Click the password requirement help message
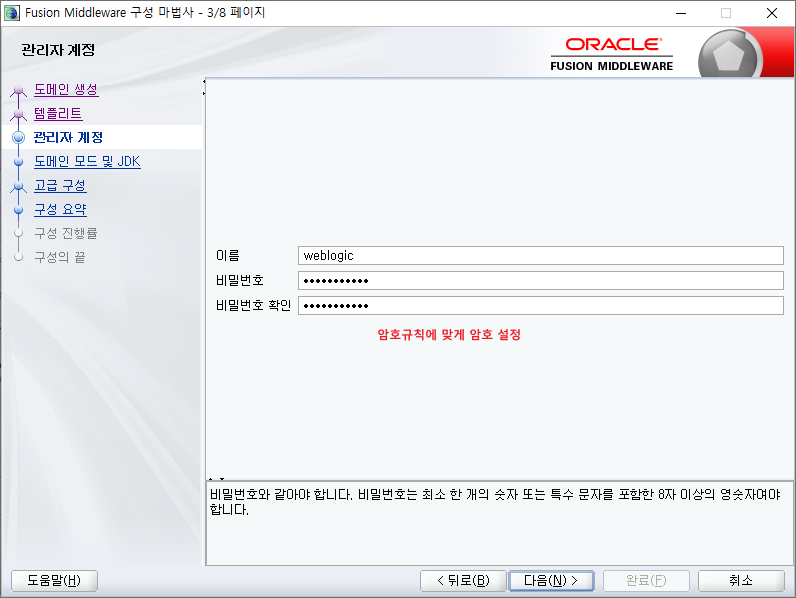This screenshot has height=598, width=796. click(x=495, y=502)
